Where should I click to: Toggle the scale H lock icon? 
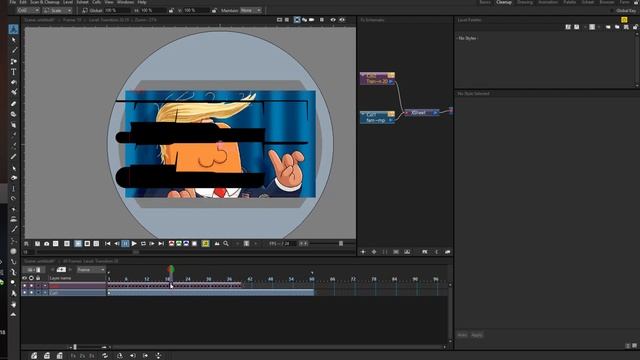tap(171, 11)
